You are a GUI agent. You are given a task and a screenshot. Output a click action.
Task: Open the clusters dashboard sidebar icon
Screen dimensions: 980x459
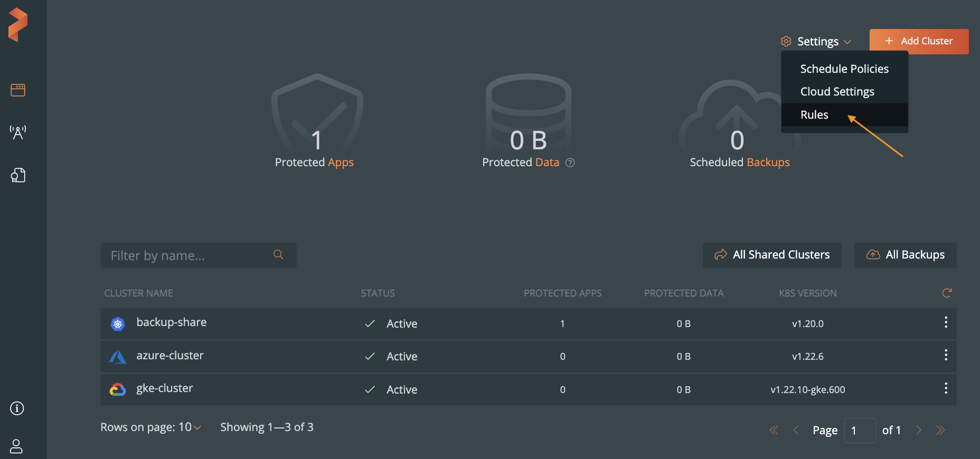coord(18,90)
